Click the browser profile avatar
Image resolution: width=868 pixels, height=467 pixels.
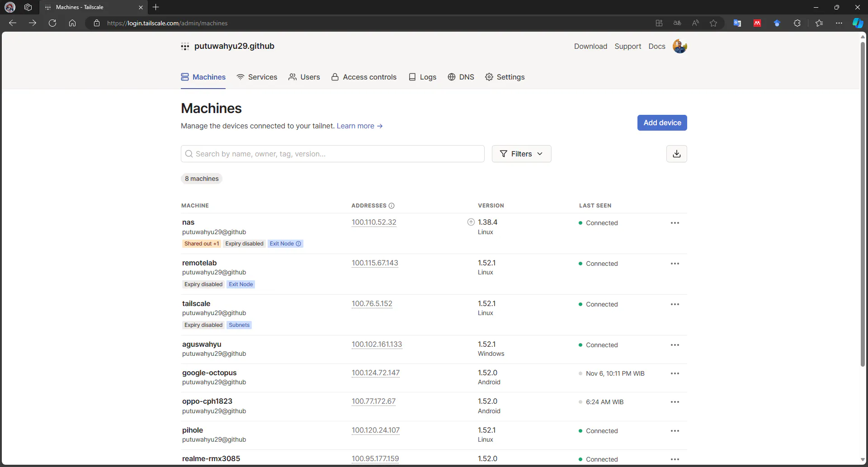point(10,7)
